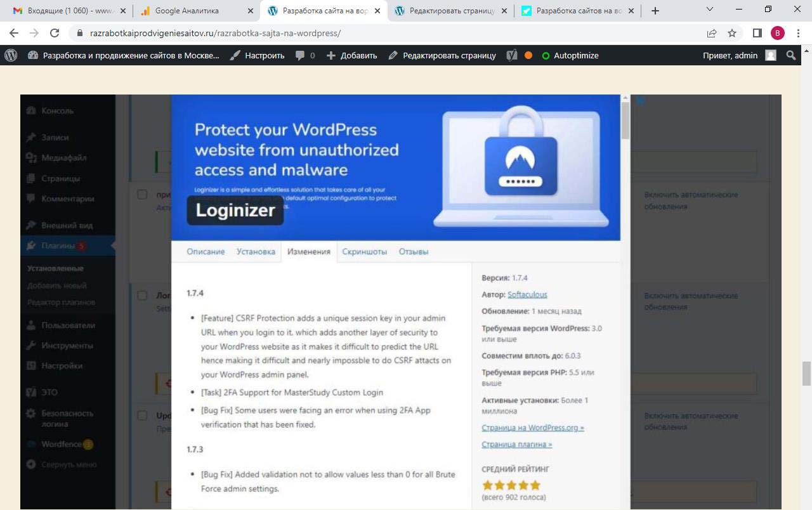
Task: Click the admin user avatar in admin bar
Action: 771,55
